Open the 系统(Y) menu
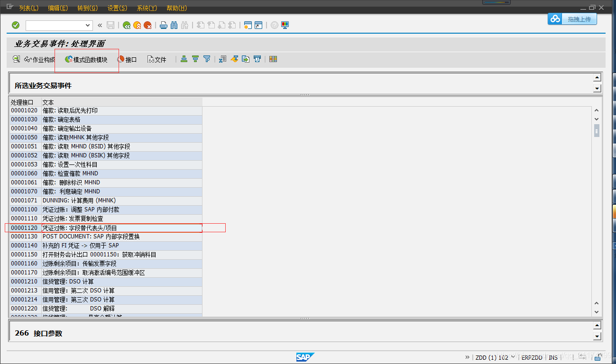 click(147, 8)
